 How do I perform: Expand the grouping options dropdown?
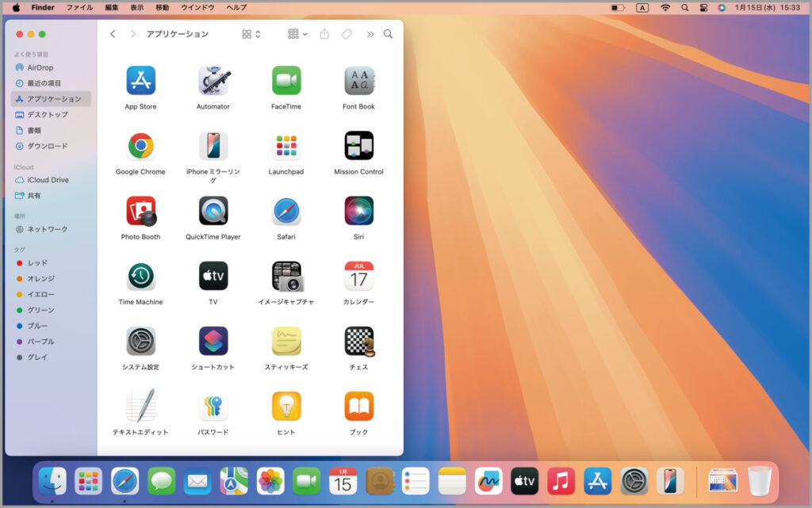coord(298,34)
